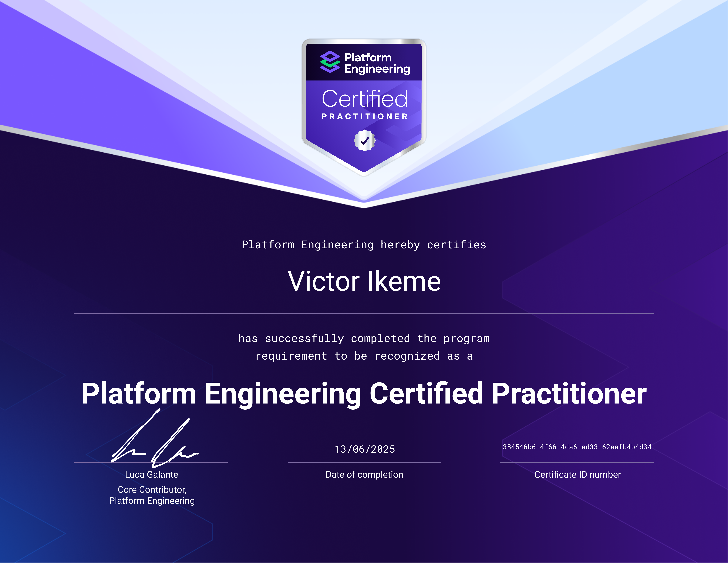Viewport: 728px width, 563px height.
Task: Click the 'Date of completion' label
Action: (x=364, y=475)
